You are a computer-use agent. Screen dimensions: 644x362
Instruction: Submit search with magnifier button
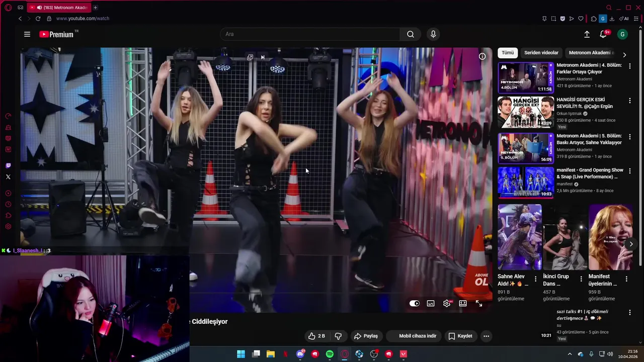coord(411,34)
